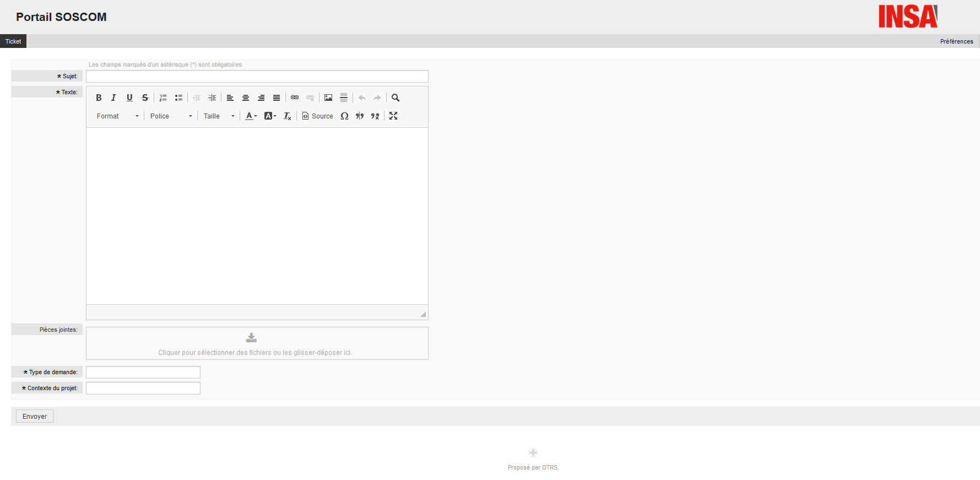The width and height of the screenshot is (980, 480).
Task: Align text to the left
Action: [230, 98]
